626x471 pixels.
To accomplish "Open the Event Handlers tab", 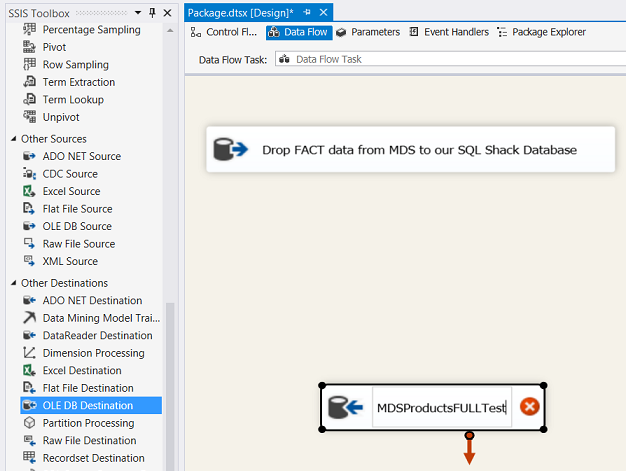I will point(449,32).
